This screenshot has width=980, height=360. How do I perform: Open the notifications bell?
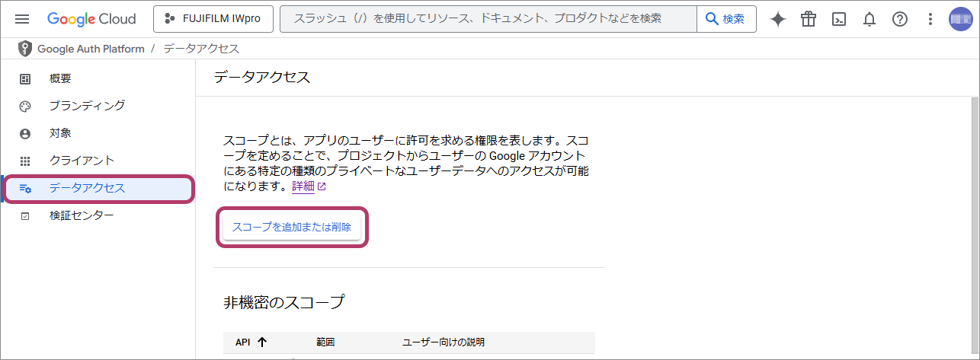click(869, 20)
